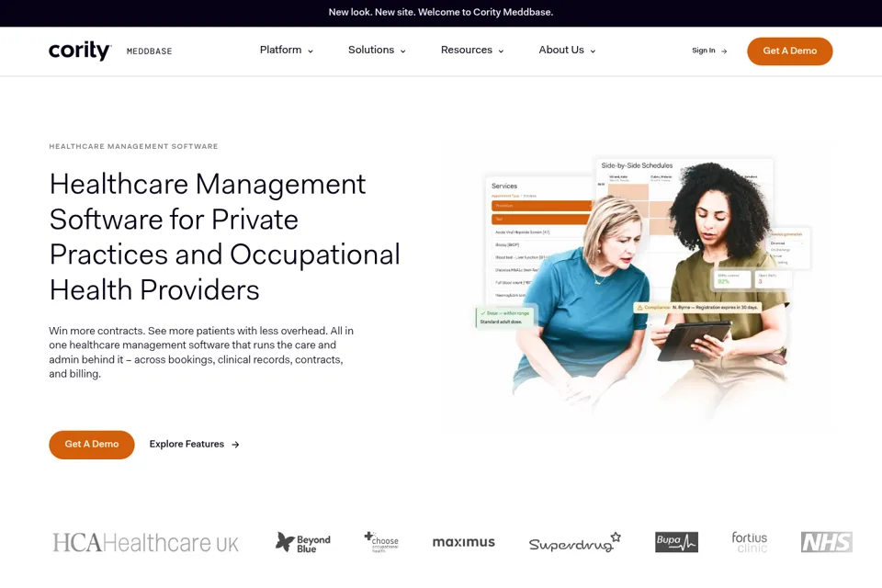
Task: Expand the Resources chevron arrow
Action: tap(502, 51)
